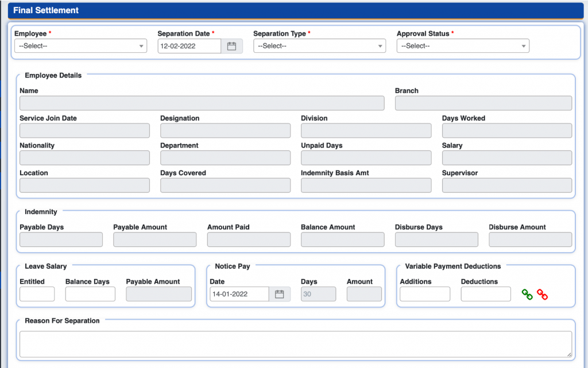588x368 pixels.
Task: Click the Balance Days field under Leave Salary
Action: 90,293
